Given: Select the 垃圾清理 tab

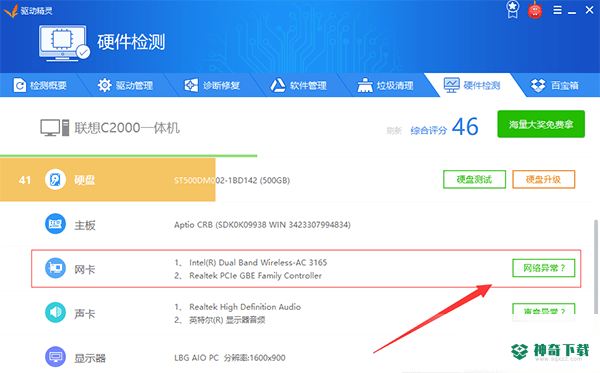Looking at the screenshot, I should tap(385, 85).
